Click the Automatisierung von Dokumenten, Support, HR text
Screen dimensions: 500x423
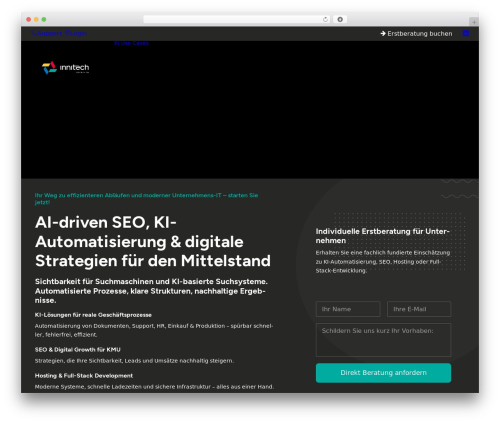(x=154, y=330)
